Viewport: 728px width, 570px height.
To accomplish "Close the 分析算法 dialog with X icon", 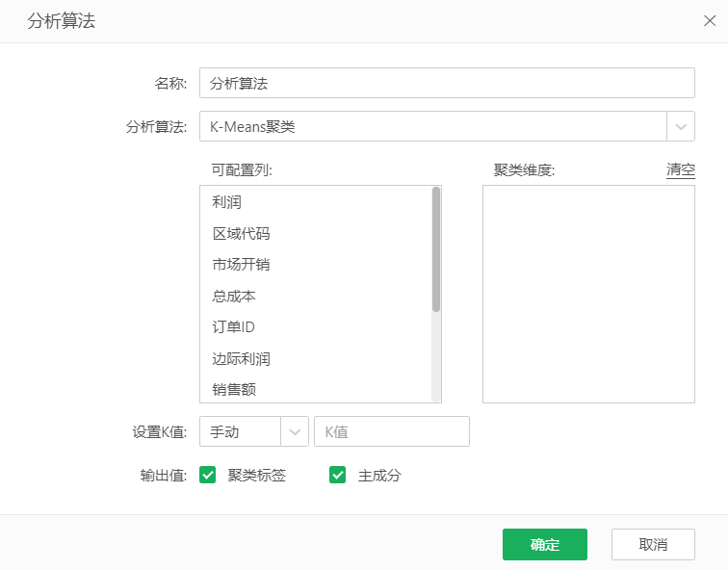I will (710, 21).
